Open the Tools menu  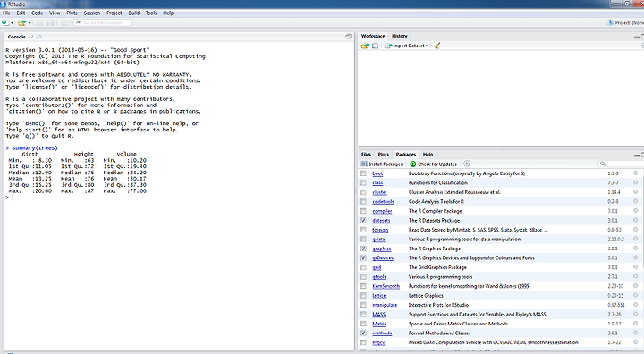(151, 13)
